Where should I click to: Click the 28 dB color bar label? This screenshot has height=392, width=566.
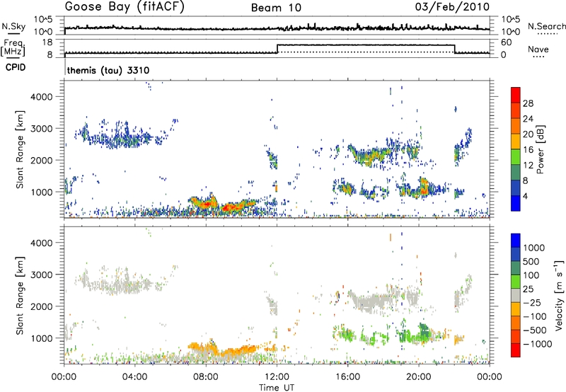[x=528, y=103]
